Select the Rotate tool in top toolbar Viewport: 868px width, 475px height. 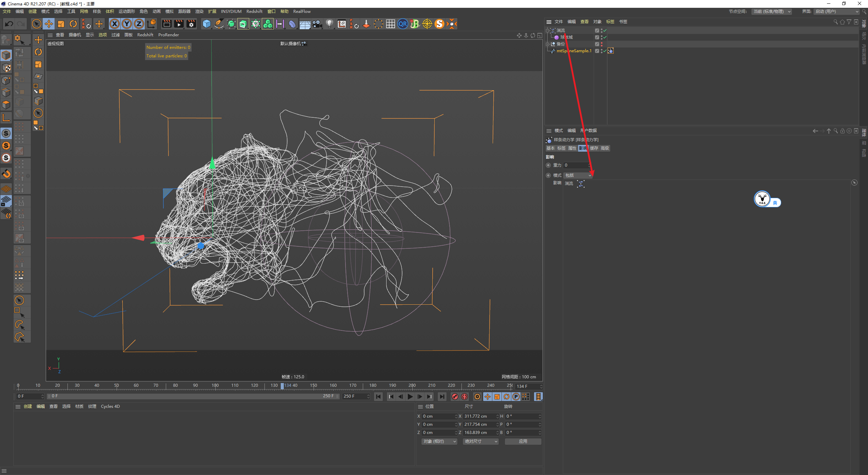click(73, 24)
